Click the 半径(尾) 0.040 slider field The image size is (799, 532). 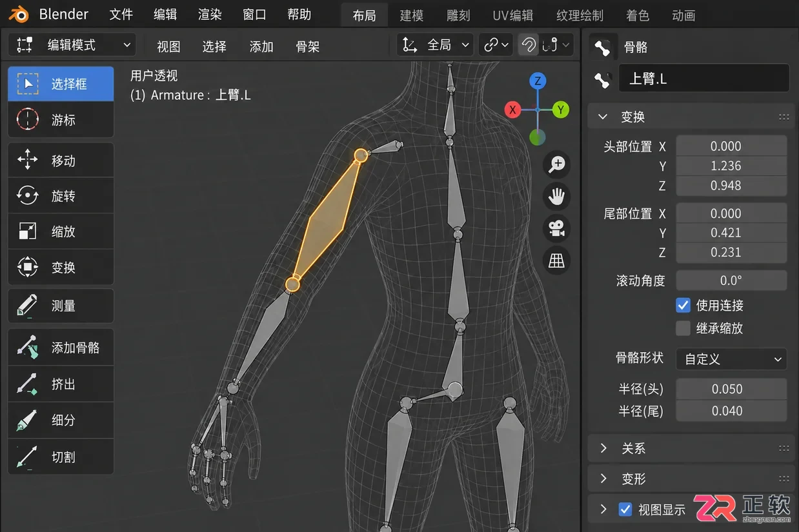[x=731, y=411]
